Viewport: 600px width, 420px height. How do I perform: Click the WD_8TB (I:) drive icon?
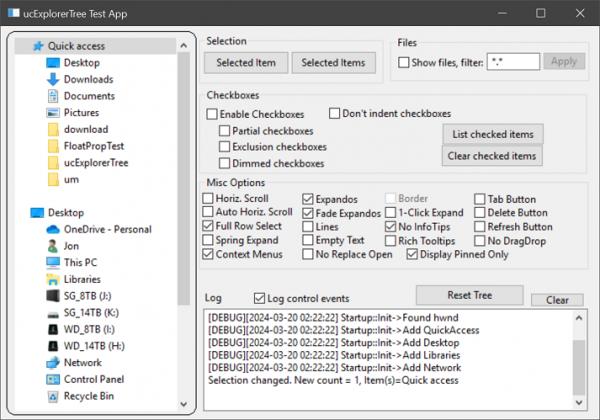[53, 329]
